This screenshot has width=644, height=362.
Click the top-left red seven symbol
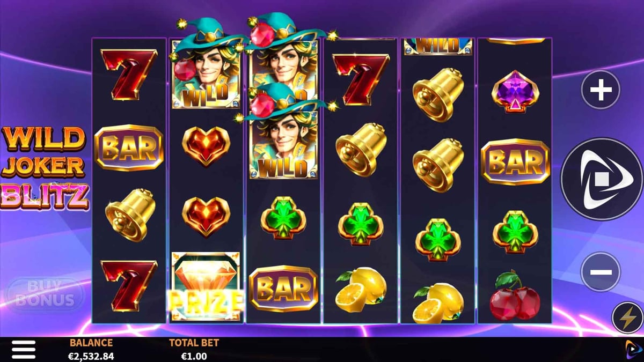[129, 74]
